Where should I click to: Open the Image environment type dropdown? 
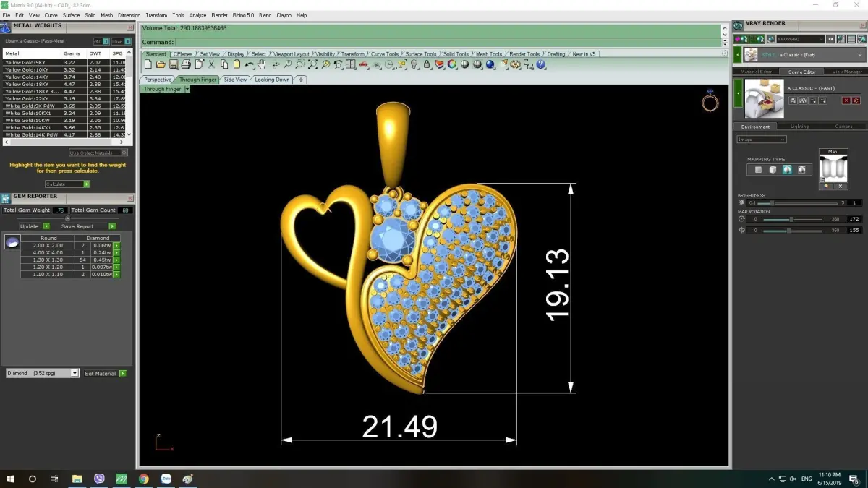(761, 140)
